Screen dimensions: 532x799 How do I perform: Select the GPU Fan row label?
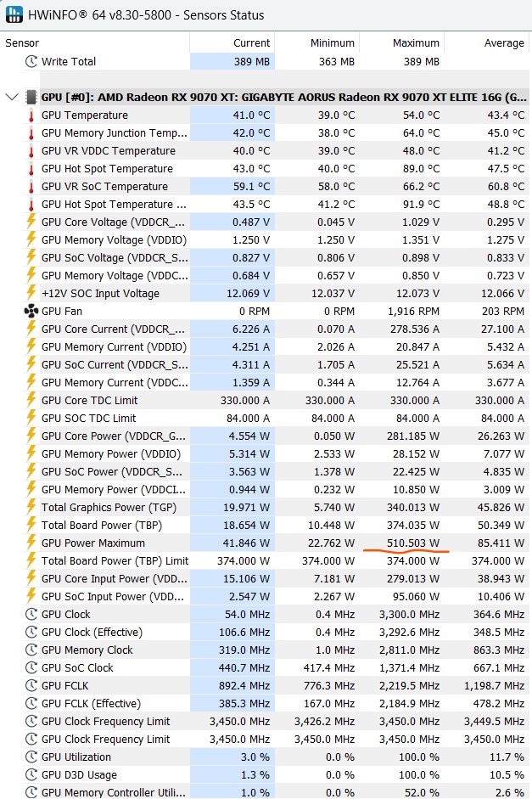click(x=62, y=311)
